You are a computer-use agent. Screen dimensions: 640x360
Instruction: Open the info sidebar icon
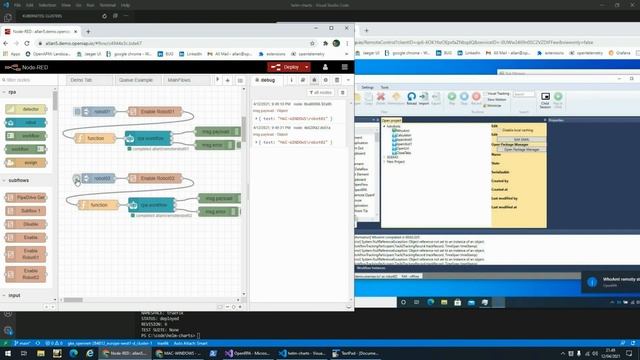291,80
